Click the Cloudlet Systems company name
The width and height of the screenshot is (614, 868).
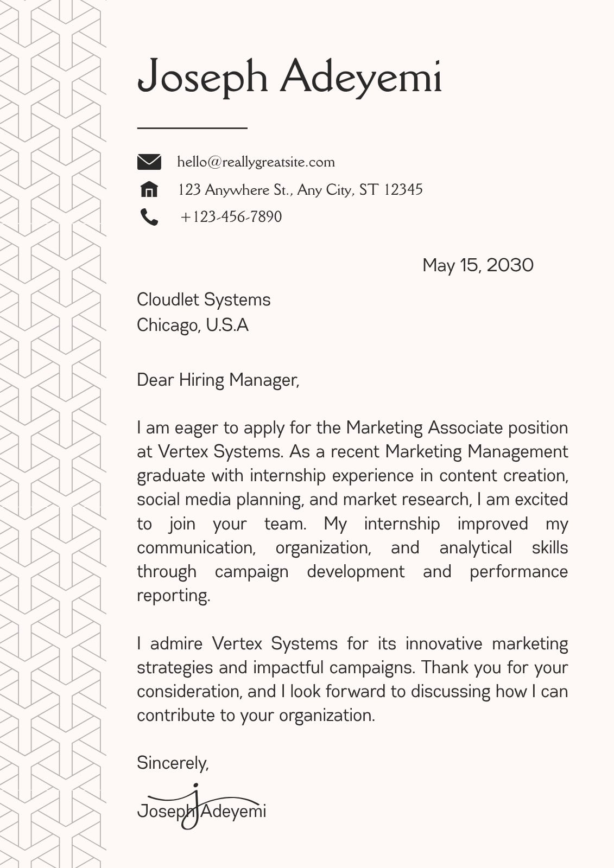(204, 299)
